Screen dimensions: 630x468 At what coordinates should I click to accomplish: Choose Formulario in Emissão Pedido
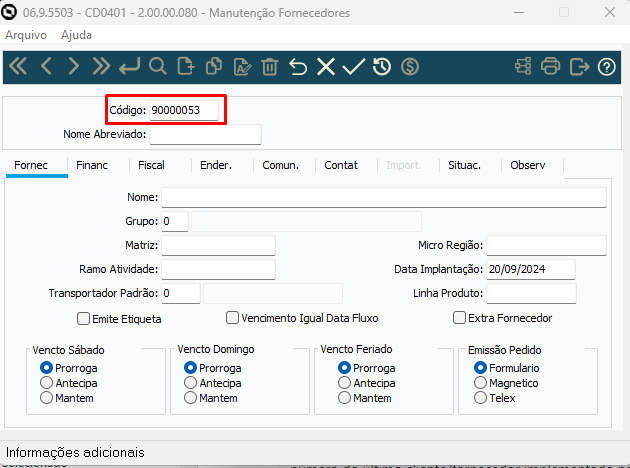coord(480,368)
